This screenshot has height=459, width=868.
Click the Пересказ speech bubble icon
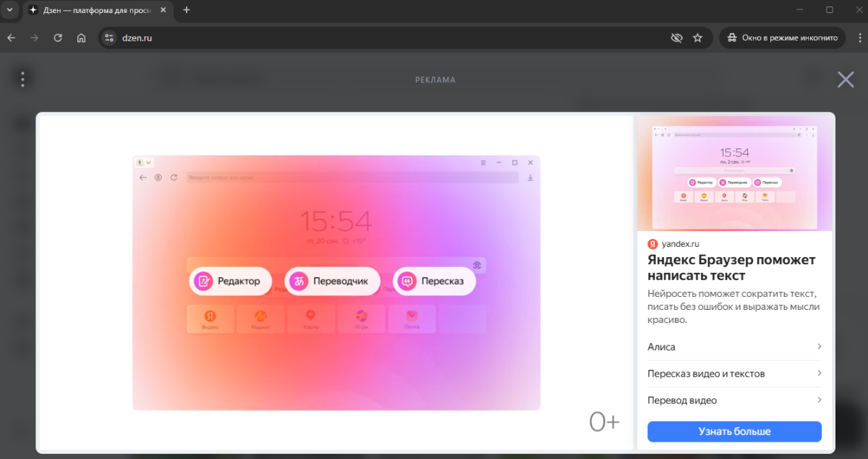407,281
